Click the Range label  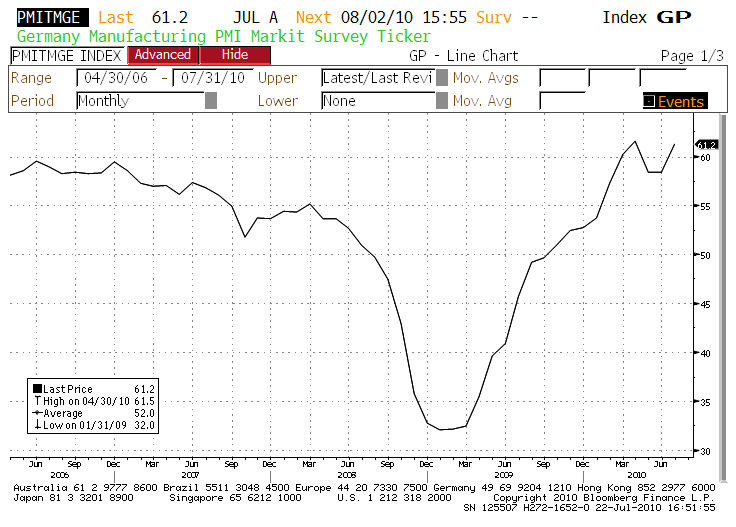(31, 78)
